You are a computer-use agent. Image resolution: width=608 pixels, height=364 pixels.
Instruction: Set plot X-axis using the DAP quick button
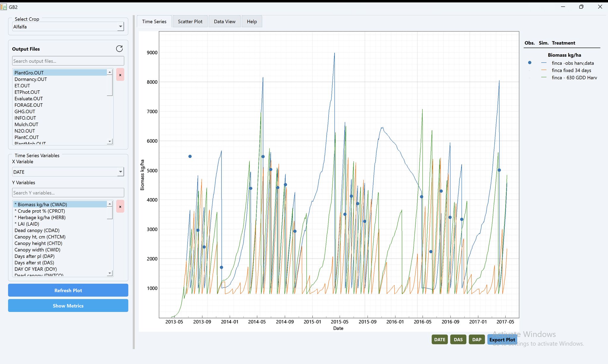point(476,339)
